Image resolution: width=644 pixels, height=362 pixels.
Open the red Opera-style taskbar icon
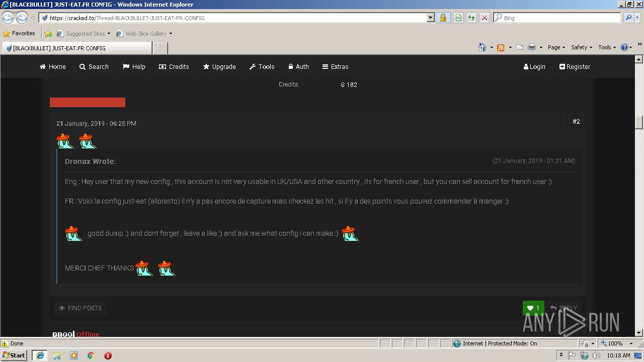108,355
